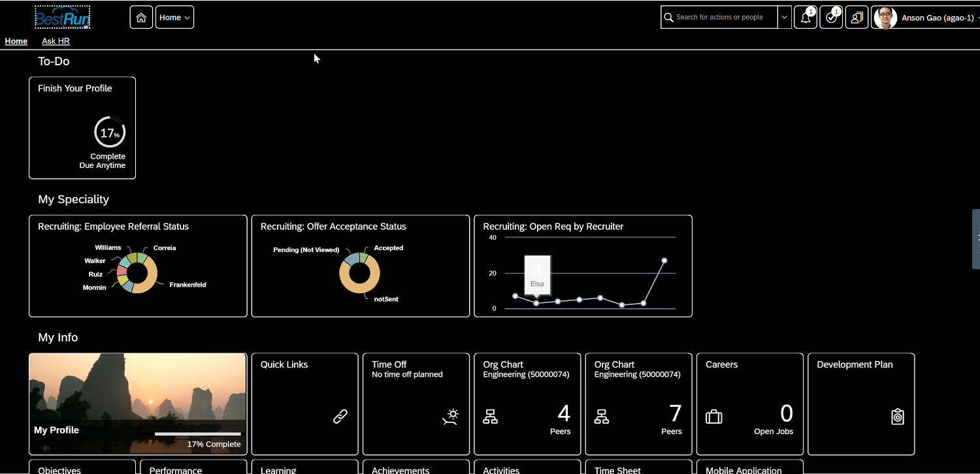
Task: Click the 7 Peers count
Action: pyautogui.click(x=676, y=414)
